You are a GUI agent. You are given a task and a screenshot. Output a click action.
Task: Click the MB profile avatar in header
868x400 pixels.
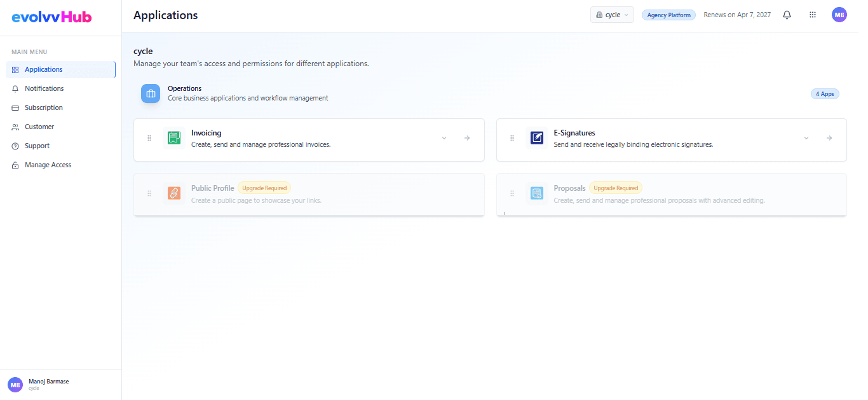(839, 15)
